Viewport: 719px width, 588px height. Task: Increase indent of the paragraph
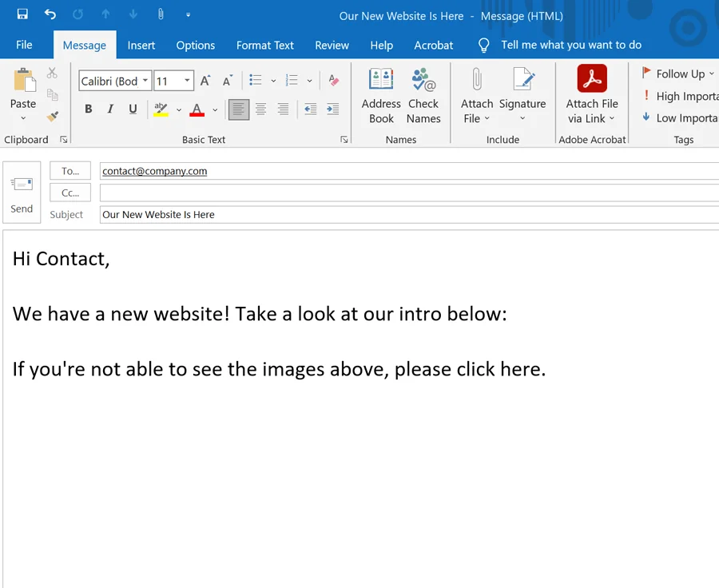[x=332, y=109]
